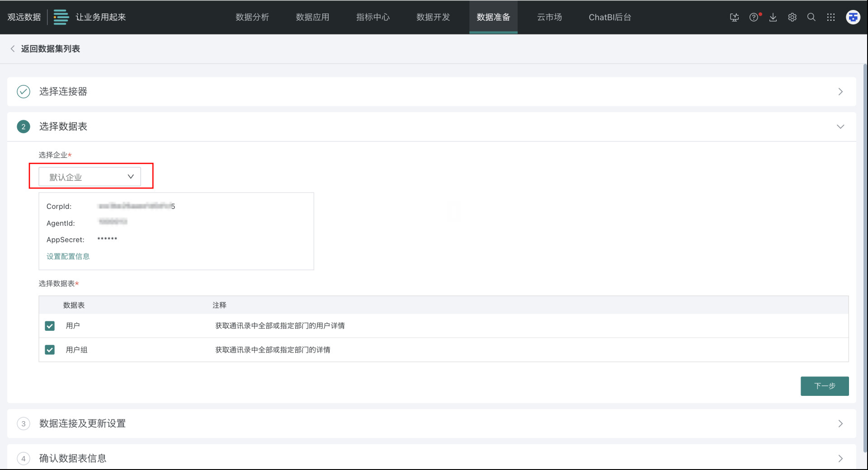Click the search magnifier icon

(x=811, y=17)
